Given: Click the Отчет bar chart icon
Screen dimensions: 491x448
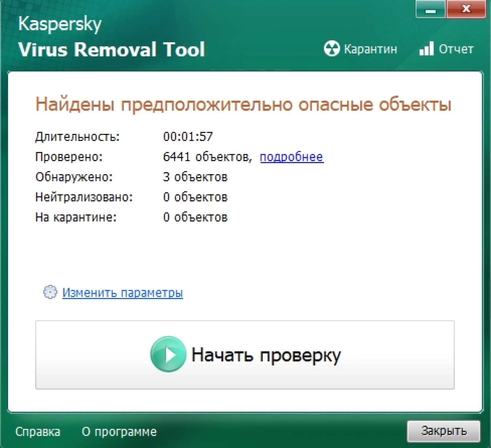Looking at the screenshot, I should tap(426, 48).
